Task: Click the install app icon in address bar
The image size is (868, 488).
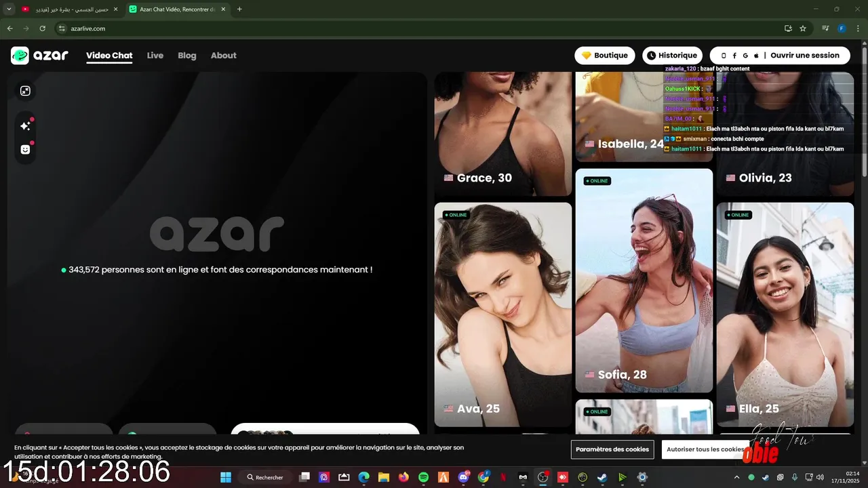Action: click(x=788, y=28)
